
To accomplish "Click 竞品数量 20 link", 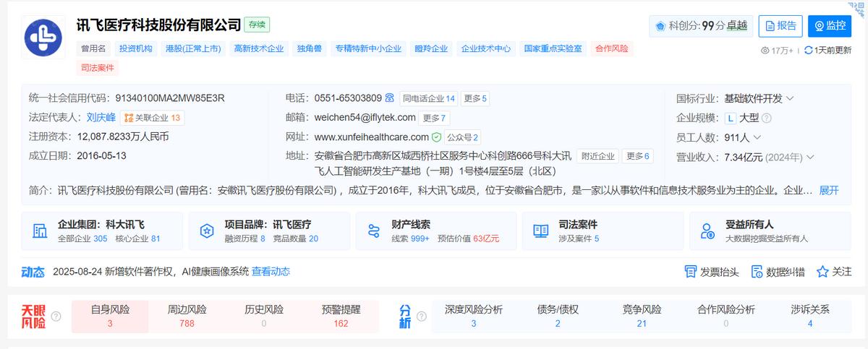I will tap(296, 238).
